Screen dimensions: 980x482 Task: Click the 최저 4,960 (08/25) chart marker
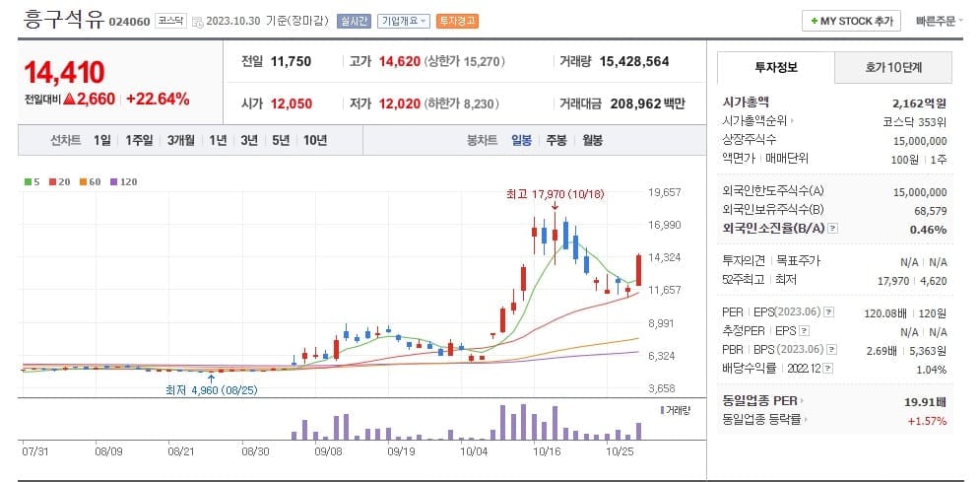pyautogui.click(x=211, y=390)
